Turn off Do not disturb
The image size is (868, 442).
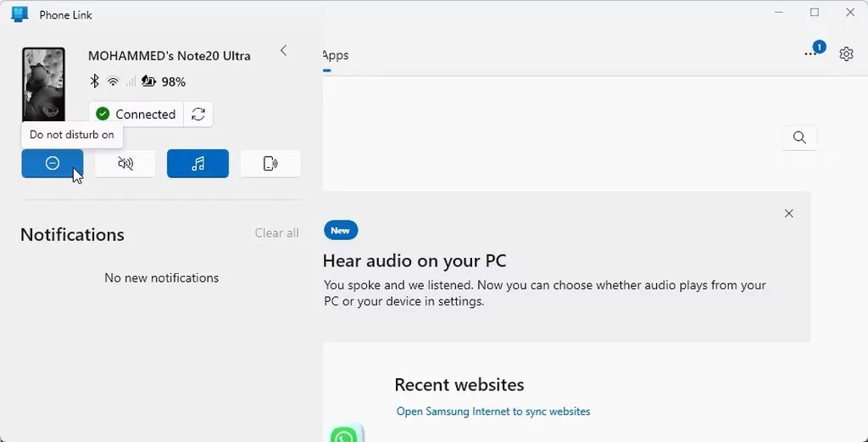[x=52, y=164]
